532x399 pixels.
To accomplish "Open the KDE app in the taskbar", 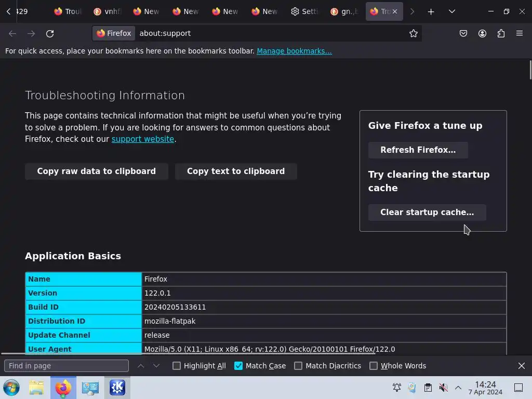I will pos(117,388).
